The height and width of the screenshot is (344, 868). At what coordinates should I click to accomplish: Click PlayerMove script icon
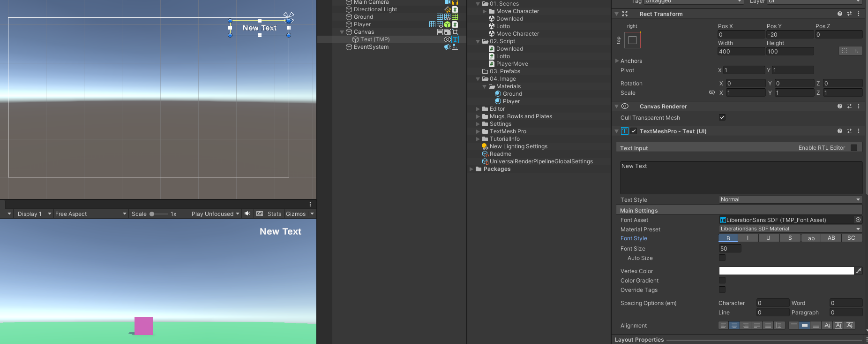coord(492,64)
